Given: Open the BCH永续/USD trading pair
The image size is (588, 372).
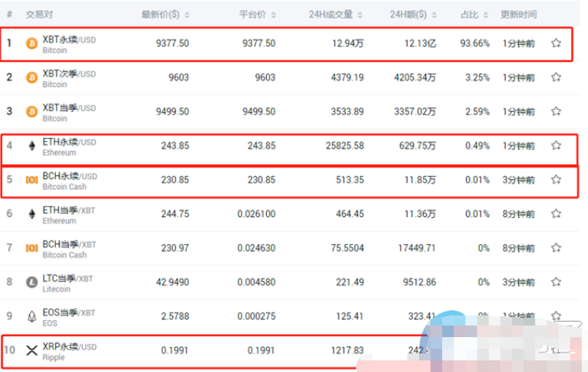Looking at the screenshot, I should click(70, 176).
